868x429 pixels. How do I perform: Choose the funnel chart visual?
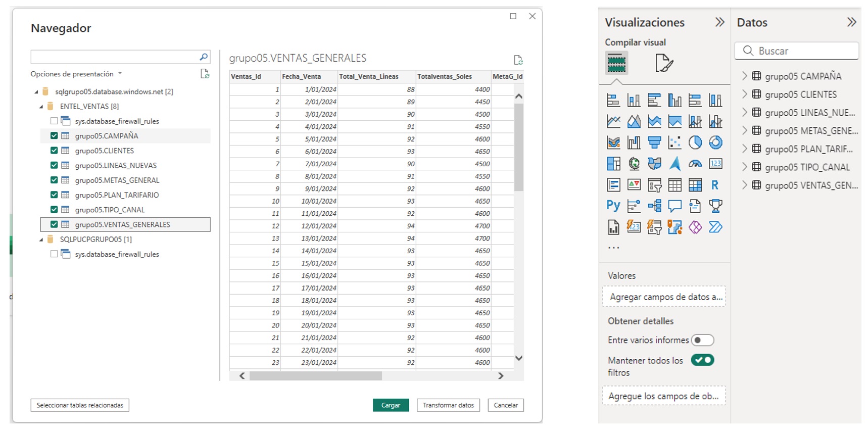tap(654, 143)
